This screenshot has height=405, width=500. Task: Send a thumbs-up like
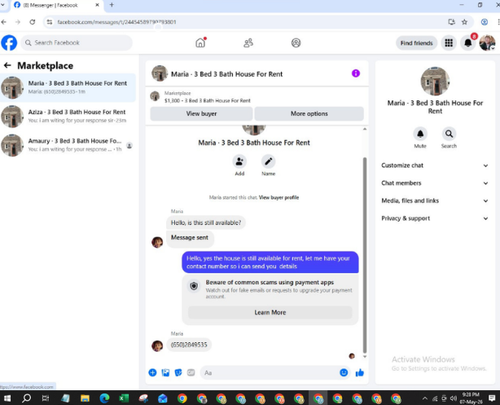point(360,373)
